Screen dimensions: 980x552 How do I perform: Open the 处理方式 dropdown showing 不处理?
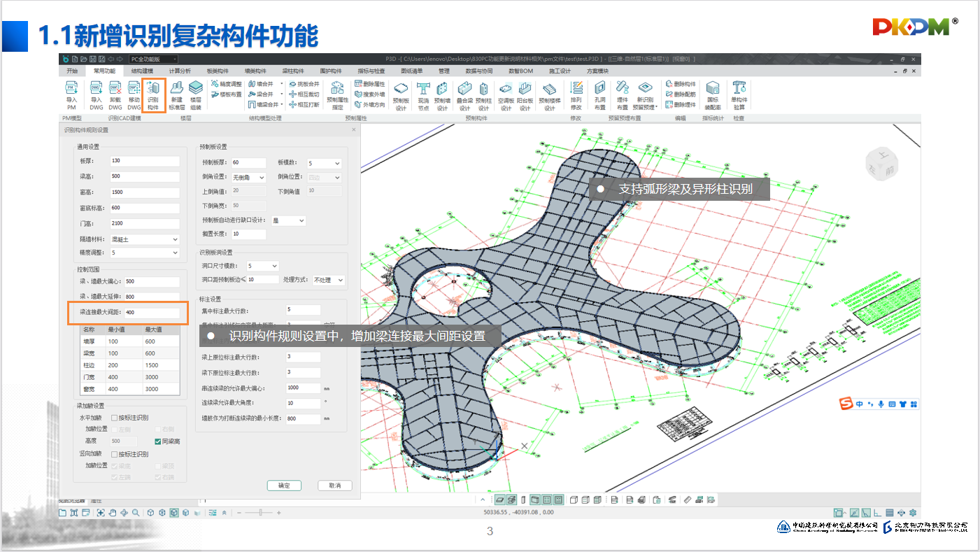click(328, 280)
